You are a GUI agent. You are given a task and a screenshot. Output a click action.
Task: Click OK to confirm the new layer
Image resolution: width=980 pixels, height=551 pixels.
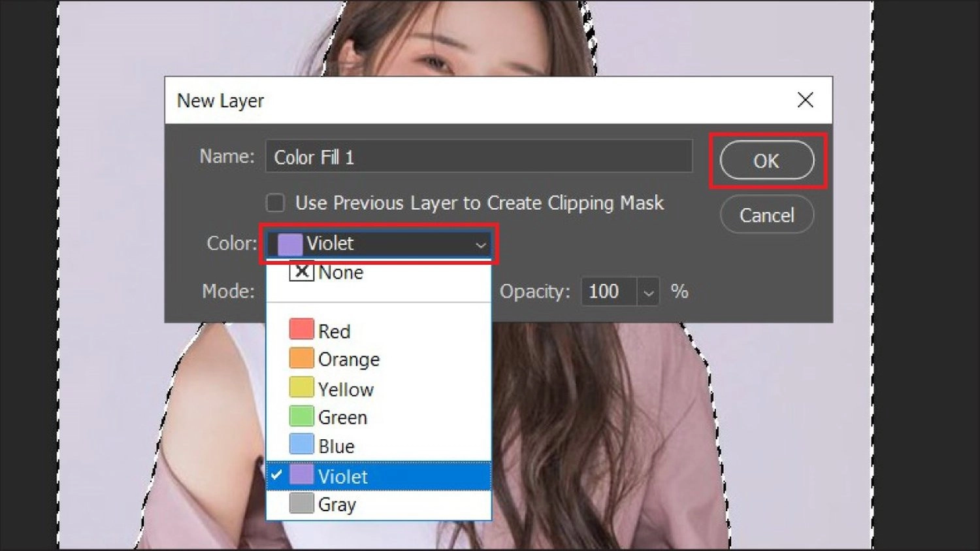coord(767,161)
